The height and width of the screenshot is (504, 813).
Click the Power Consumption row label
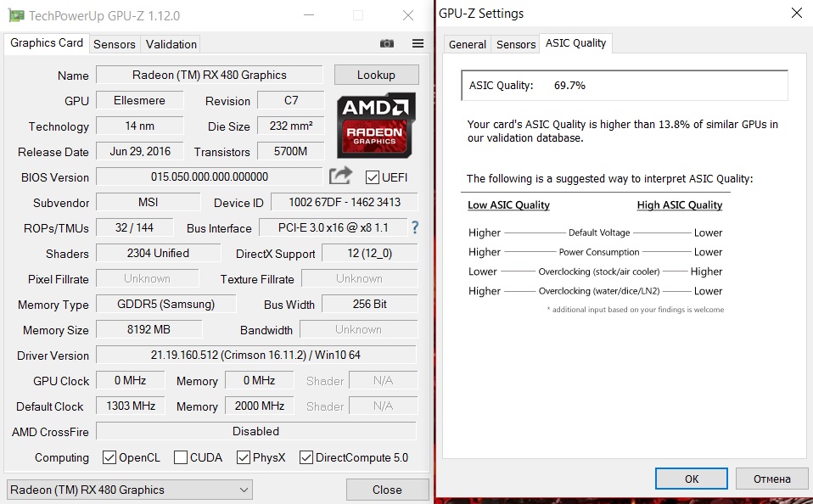click(599, 252)
